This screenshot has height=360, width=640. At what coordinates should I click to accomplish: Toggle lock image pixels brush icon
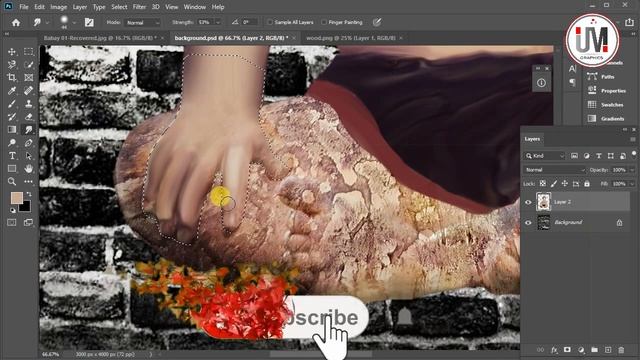click(554, 184)
